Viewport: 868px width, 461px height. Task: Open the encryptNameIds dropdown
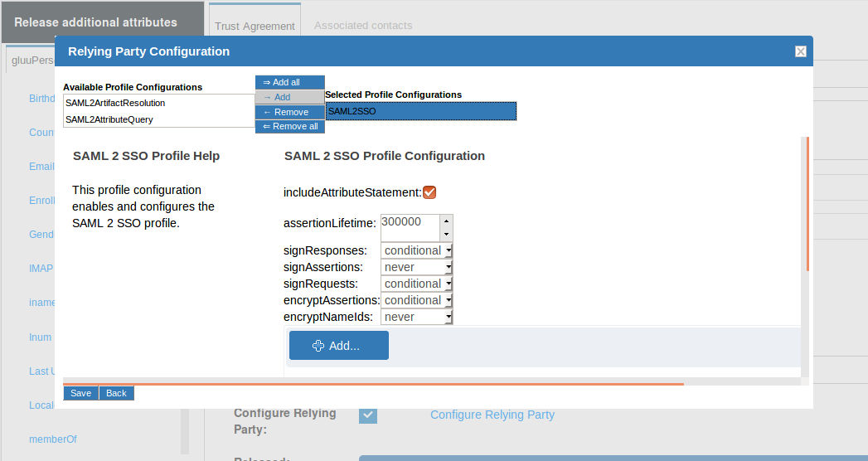tap(417, 317)
